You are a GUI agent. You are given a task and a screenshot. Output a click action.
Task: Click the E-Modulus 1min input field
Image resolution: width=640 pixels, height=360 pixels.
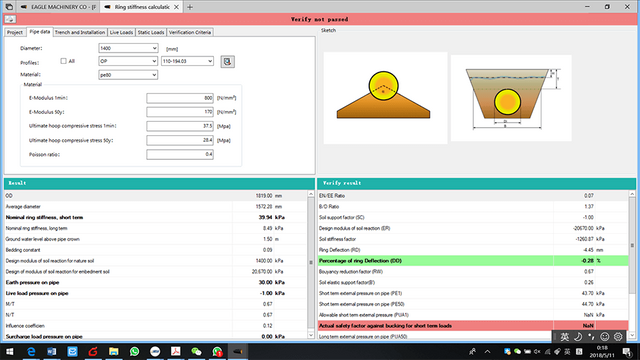(x=180, y=98)
